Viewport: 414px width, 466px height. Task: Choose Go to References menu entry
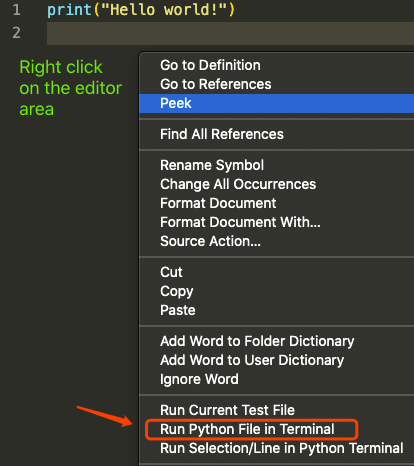point(277,84)
